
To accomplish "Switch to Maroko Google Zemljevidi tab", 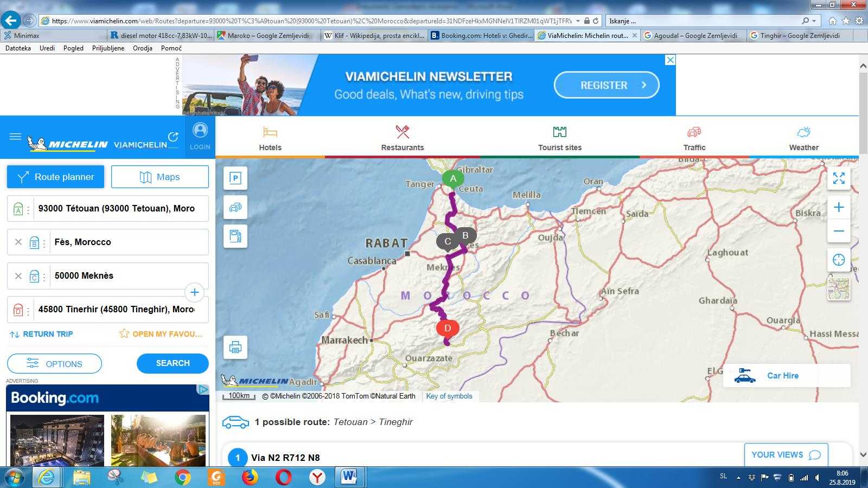I will pos(267,35).
